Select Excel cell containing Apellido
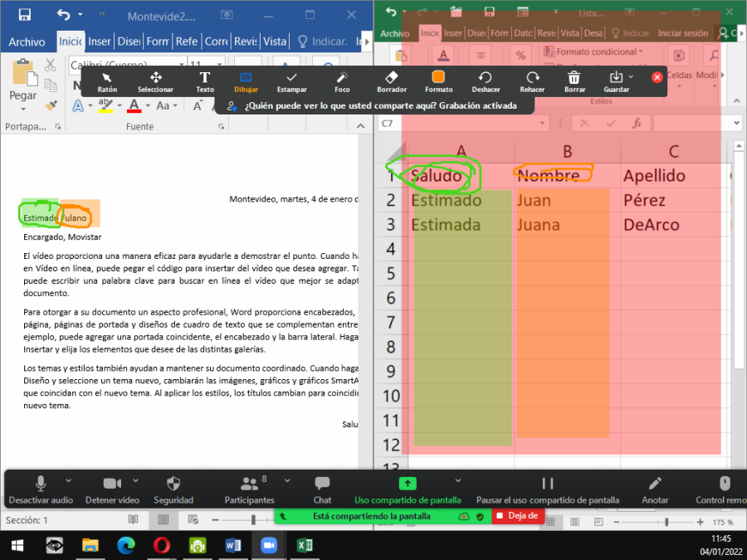 point(673,176)
